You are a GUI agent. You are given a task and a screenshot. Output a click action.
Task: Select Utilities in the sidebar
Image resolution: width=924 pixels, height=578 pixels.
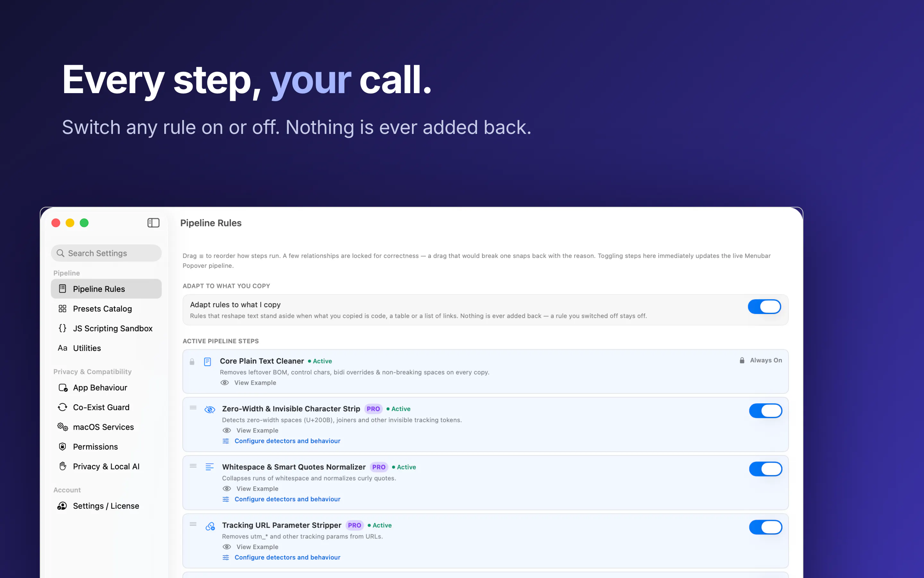pyautogui.click(x=106, y=348)
